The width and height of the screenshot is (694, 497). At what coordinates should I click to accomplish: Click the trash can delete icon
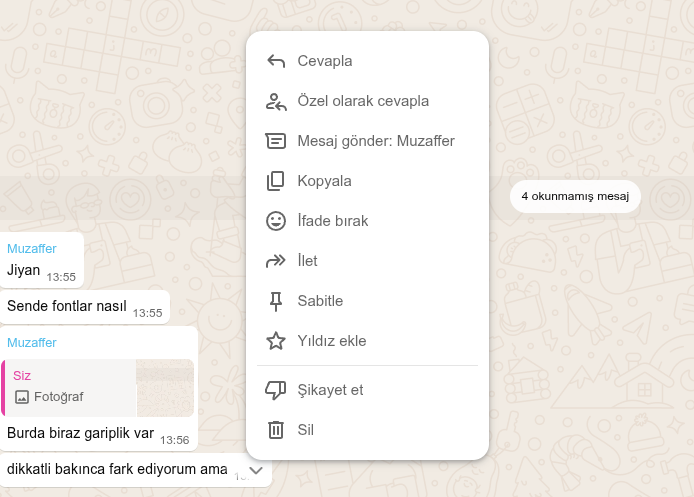coord(276,430)
